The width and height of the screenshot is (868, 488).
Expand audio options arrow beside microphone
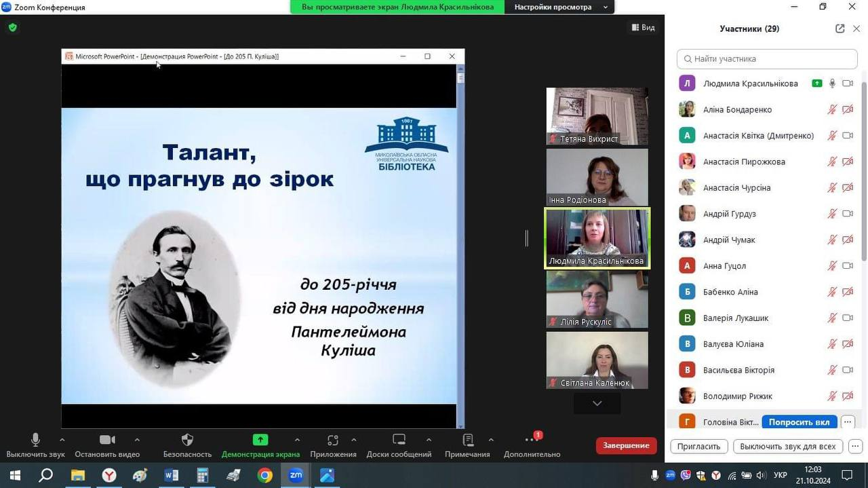[62, 440]
